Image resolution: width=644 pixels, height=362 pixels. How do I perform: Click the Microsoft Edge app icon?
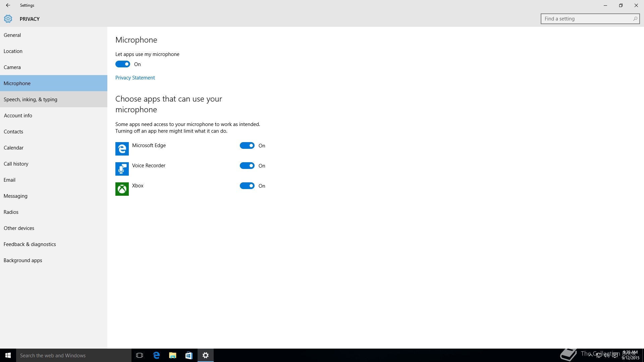click(x=122, y=149)
